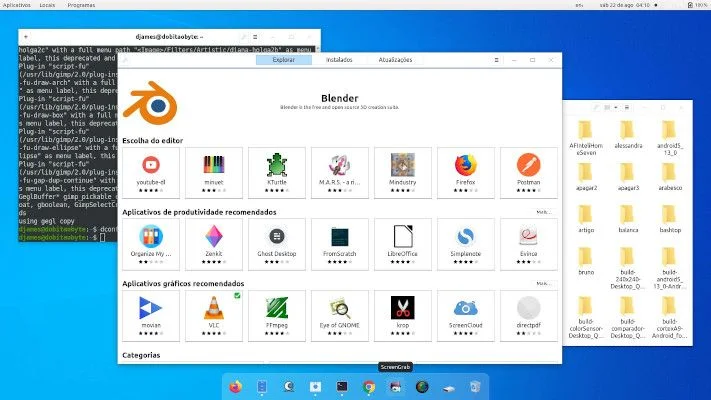Screen dimensions: 711x400
Task: Switch to the Explorar tab
Action: pos(284,60)
